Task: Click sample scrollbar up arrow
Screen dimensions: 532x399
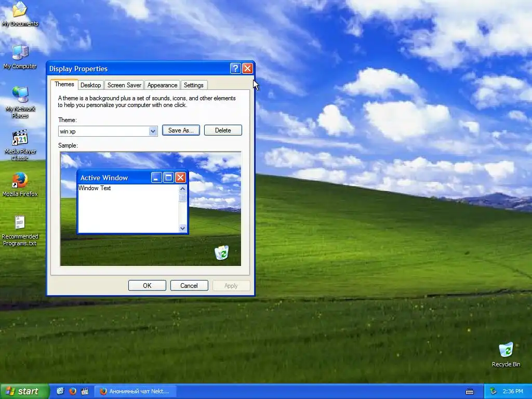Action: click(182, 189)
